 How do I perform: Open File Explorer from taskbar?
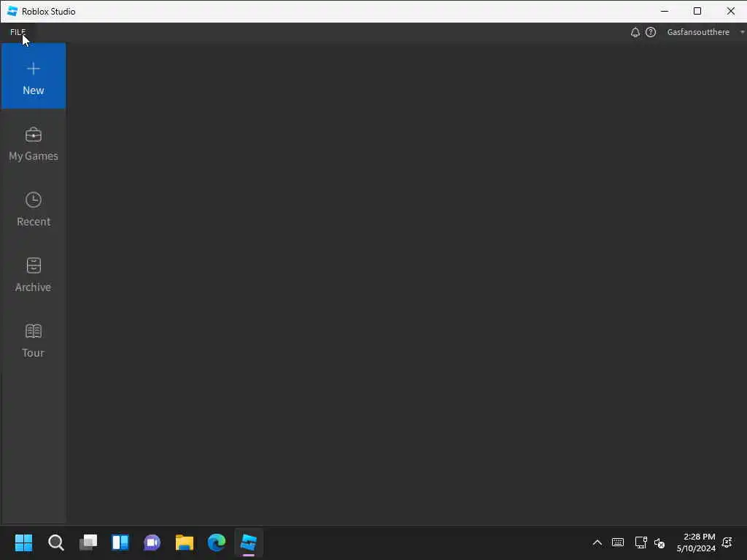pos(185,542)
